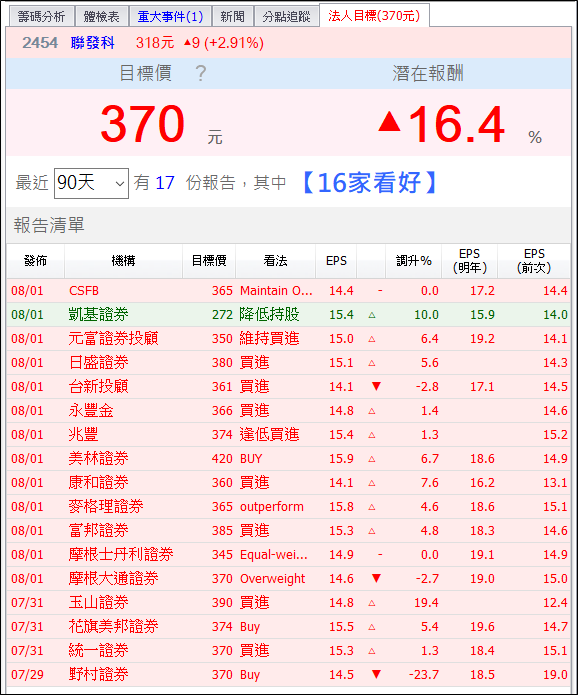Click the 16.4 potential return figure
The width and height of the screenshot is (578, 695).
(x=456, y=125)
